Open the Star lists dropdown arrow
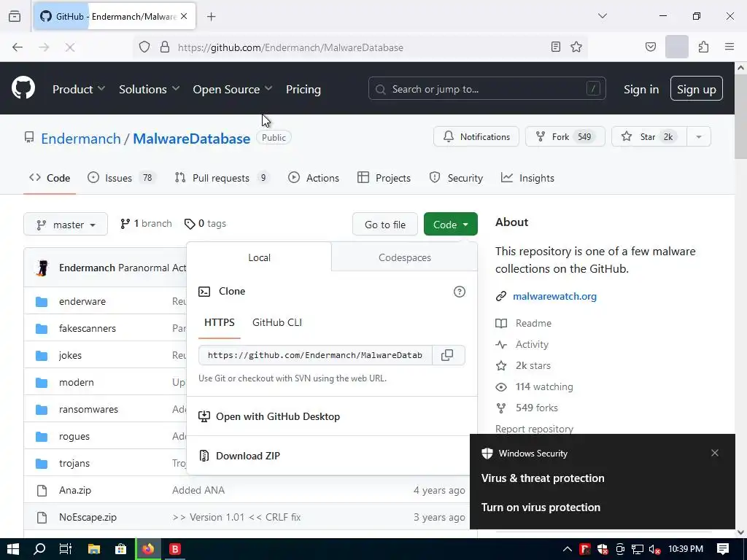747x560 pixels. [699, 136]
